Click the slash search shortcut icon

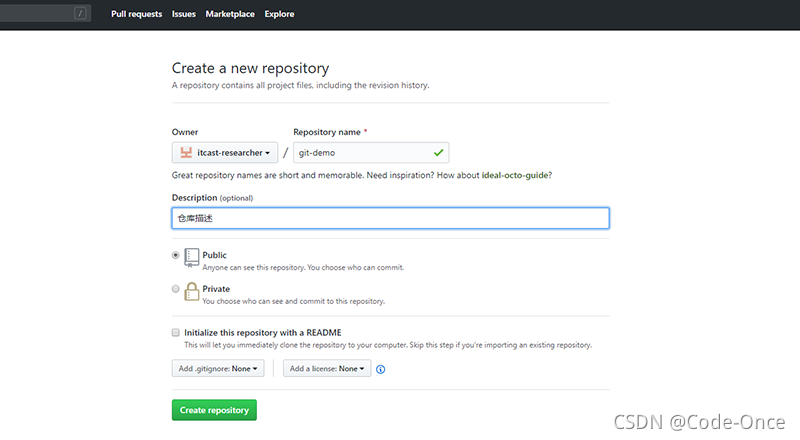coord(80,13)
